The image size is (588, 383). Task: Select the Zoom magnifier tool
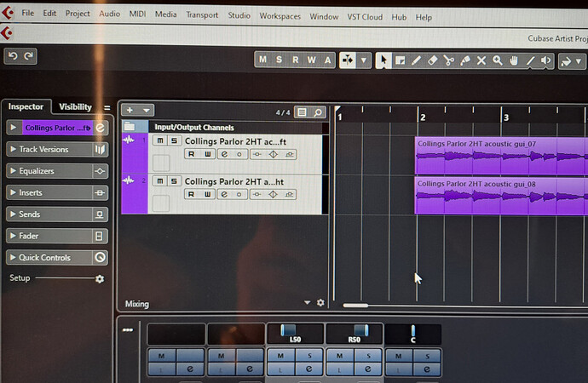[x=498, y=60]
